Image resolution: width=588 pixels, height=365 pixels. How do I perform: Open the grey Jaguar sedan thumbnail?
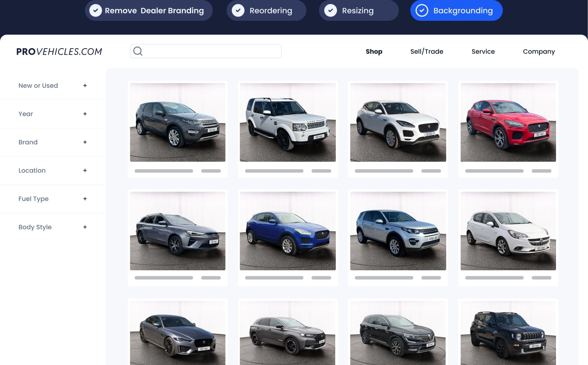[x=178, y=333]
